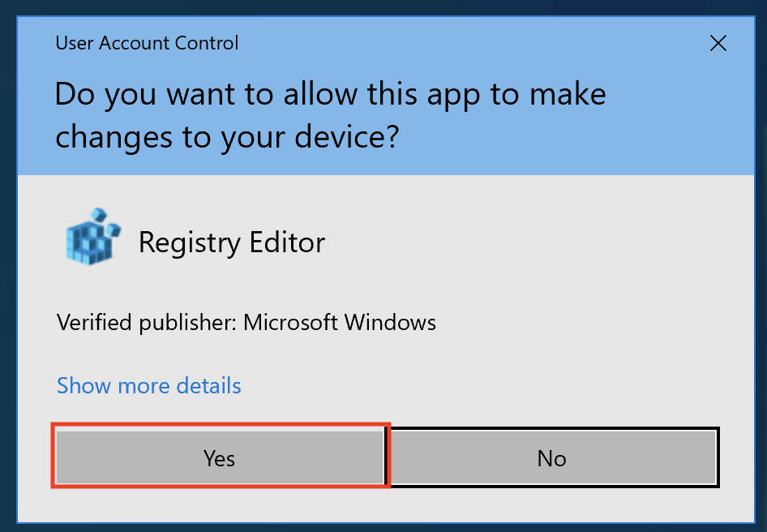767x532 pixels.
Task: Click the word 'Registry' beside the cube icon
Action: tap(190, 243)
